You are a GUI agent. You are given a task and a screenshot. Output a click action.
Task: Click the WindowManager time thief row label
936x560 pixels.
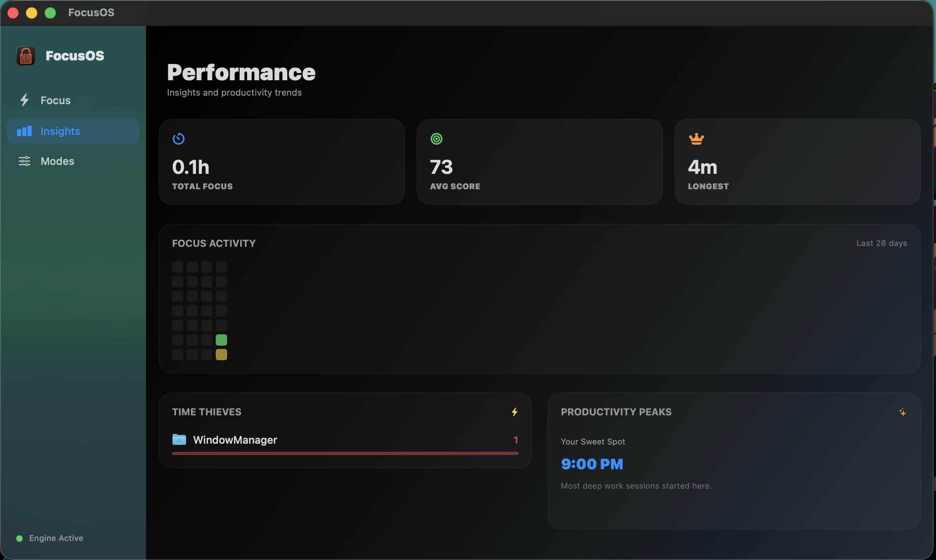click(235, 440)
